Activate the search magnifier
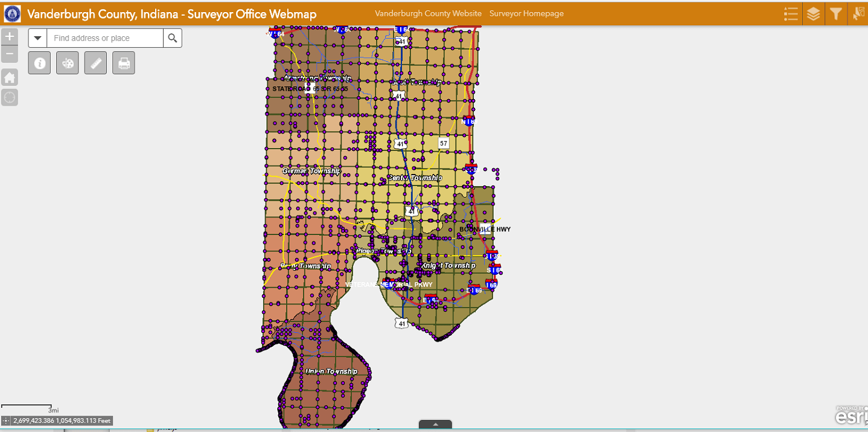The height and width of the screenshot is (432, 868). pos(173,37)
